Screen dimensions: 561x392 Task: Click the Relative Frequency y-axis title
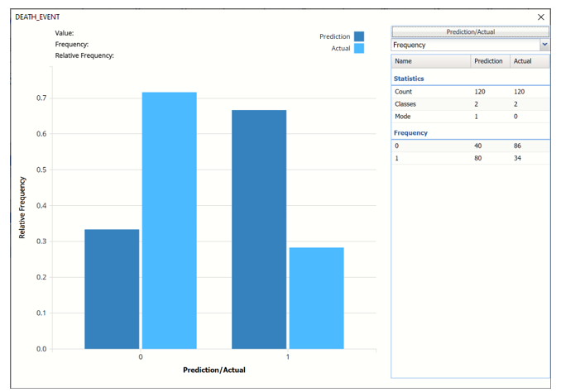[x=22, y=208]
